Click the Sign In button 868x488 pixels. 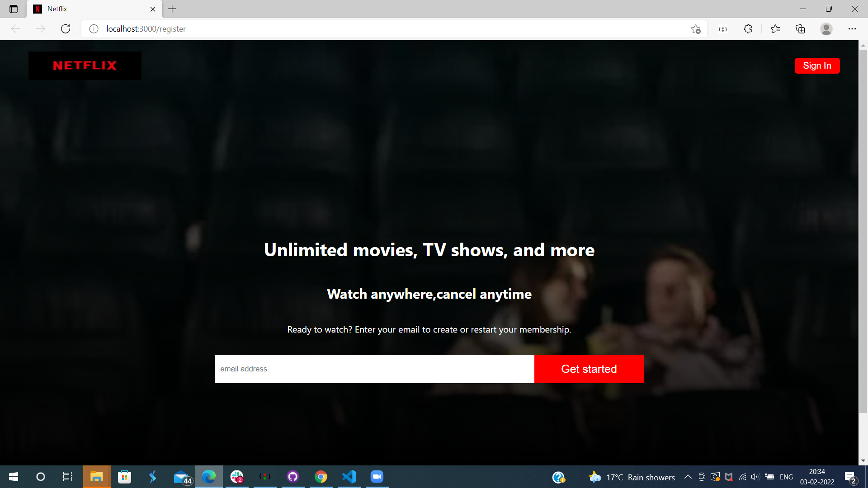817,65
